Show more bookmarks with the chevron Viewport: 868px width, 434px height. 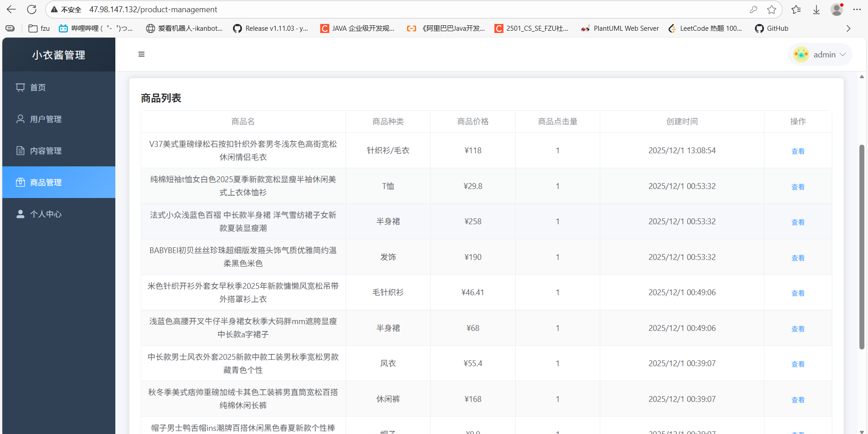[x=848, y=28]
